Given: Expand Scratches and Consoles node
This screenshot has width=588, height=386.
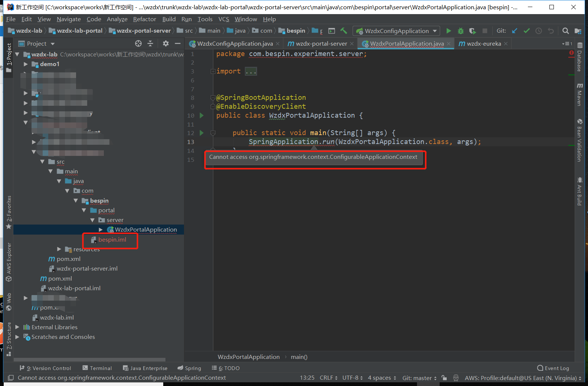Looking at the screenshot, I should tap(17, 337).
